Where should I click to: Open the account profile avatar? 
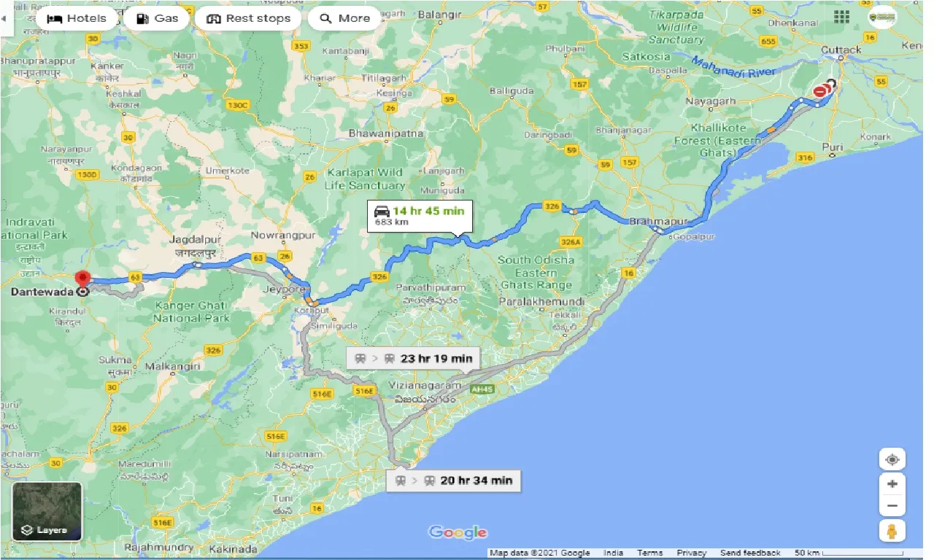pyautogui.click(x=882, y=18)
